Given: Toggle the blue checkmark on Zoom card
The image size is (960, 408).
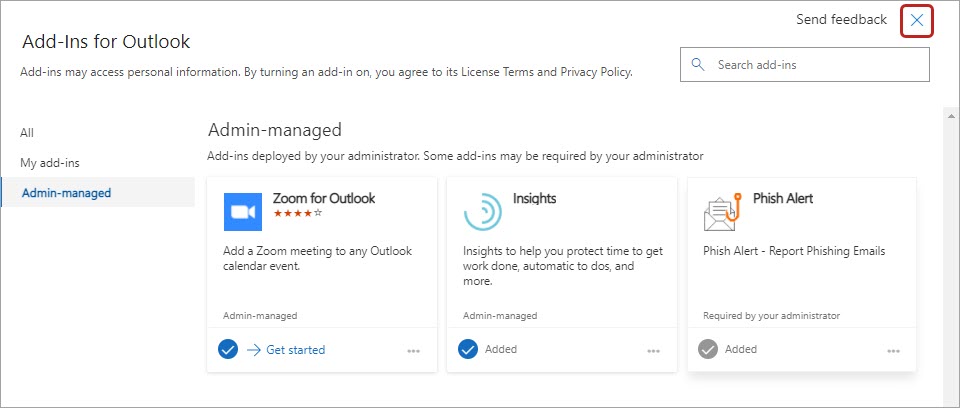Looking at the screenshot, I should tap(228, 349).
